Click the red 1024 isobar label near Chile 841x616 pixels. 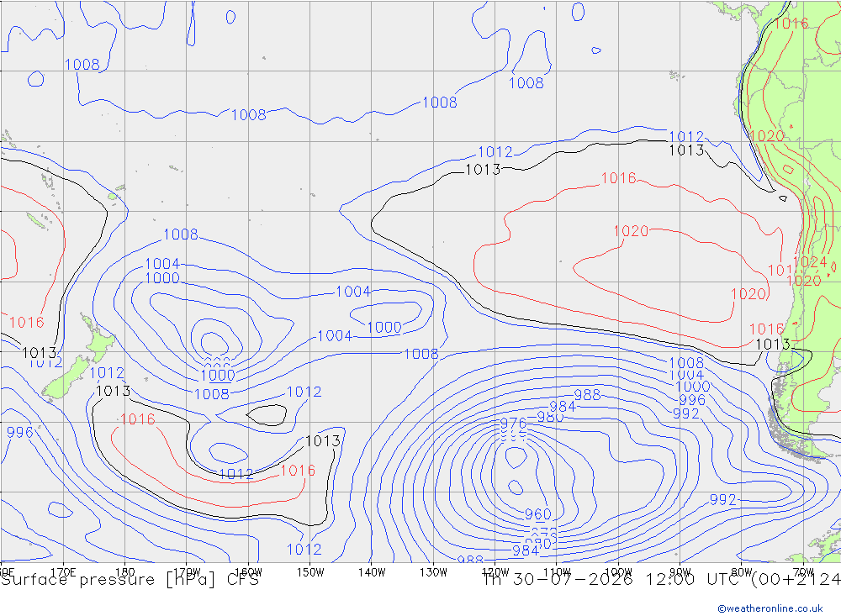[x=810, y=262]
